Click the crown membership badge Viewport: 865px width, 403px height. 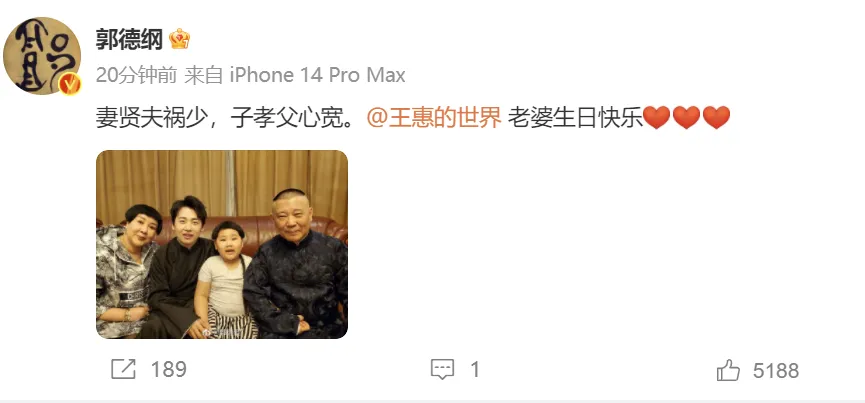coord(180,39)
